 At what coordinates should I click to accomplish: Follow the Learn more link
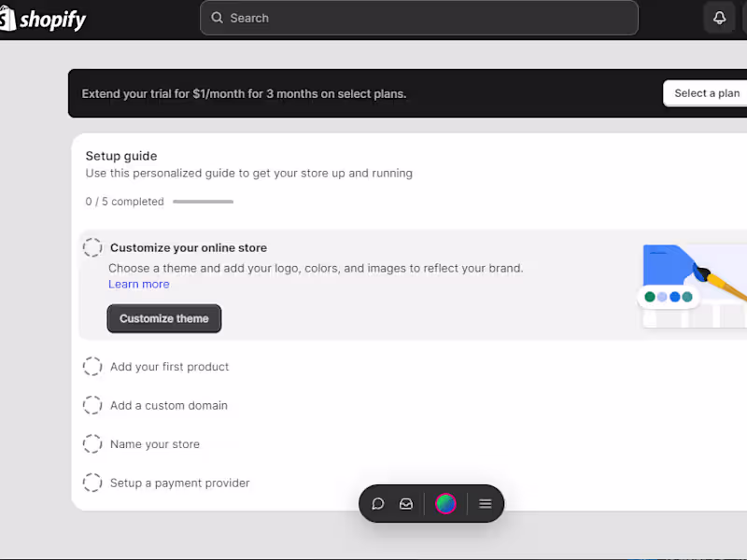pyautogui.click(x=139, y=284)
